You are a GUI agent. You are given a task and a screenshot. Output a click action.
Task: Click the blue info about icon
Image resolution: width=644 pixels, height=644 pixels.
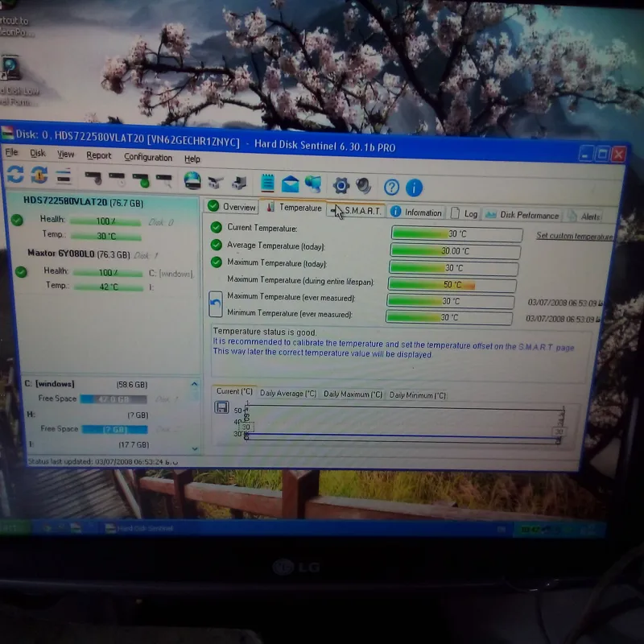414,188
